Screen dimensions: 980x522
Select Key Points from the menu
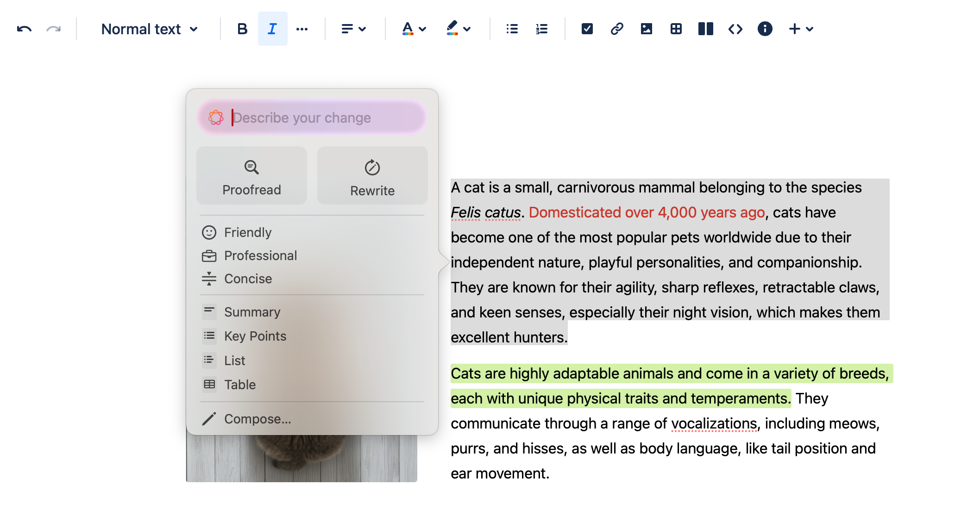pyautogui.click(x=255, y=336)
